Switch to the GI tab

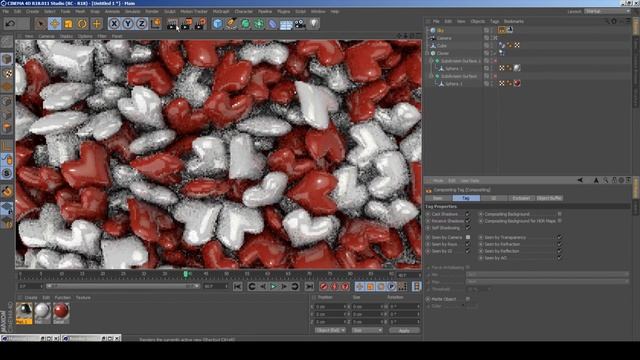click(493, 198)
